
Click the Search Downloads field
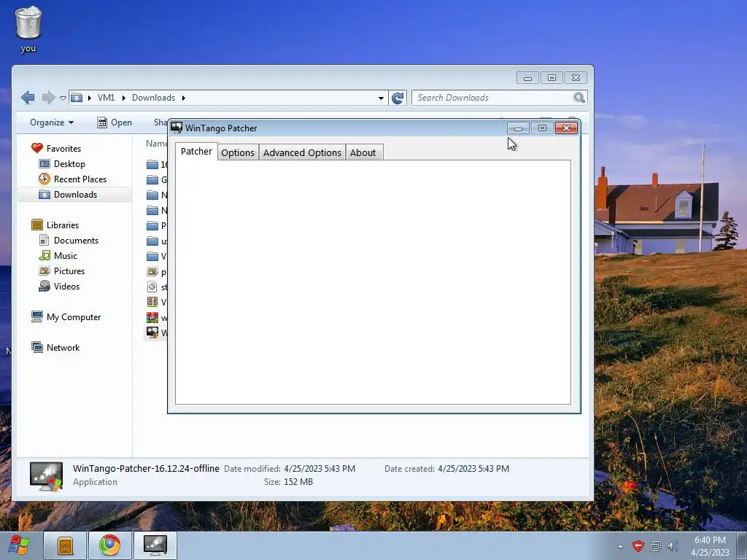point(492,98)
